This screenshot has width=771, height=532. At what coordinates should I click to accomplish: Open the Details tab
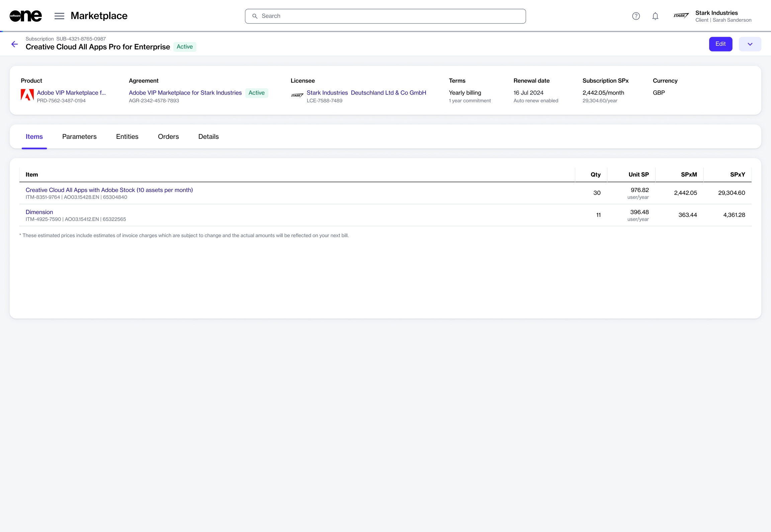click(208, 136)
